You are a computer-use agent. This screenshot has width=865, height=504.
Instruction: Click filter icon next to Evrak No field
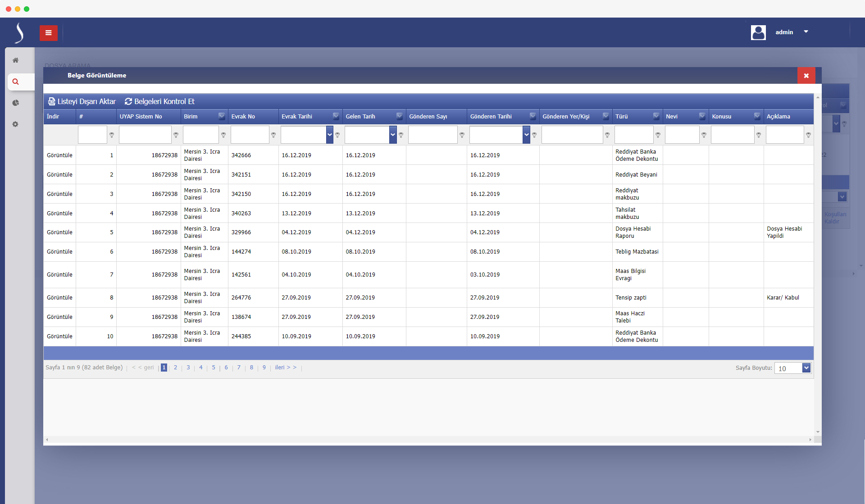pos(273,135)
